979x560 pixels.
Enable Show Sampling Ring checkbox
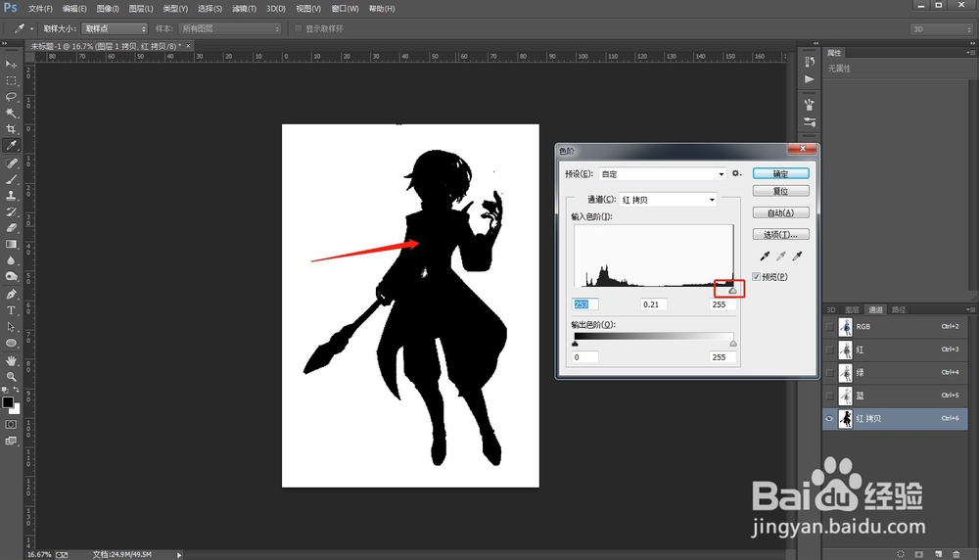pos(298,28)
